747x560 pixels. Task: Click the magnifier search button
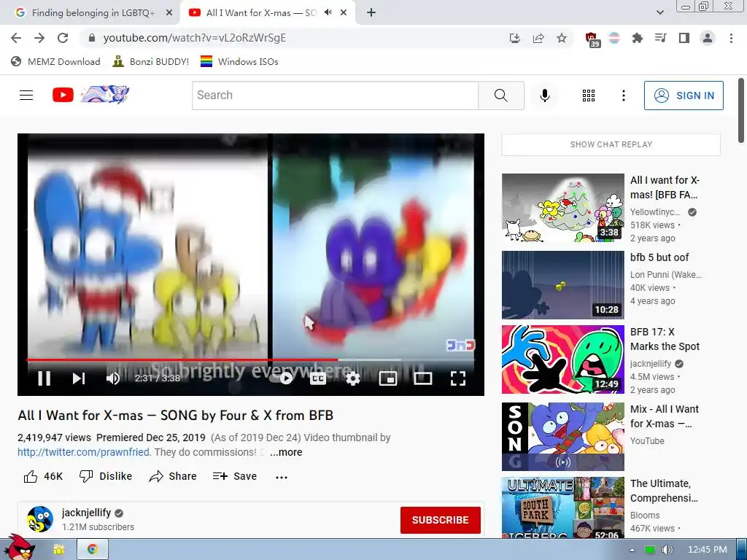pyautogui.click(x=501, y=96)
